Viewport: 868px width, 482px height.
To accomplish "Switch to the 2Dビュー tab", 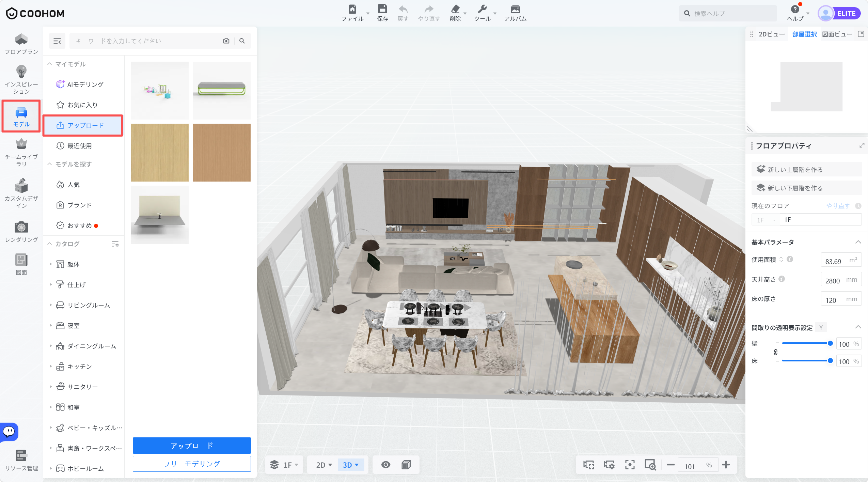I will pyautogui.click(x=771, y=34).
